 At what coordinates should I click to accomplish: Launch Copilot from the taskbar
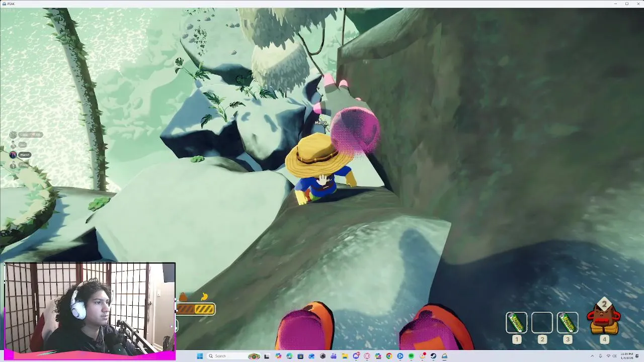pyautogui.click(x=278, y=356)
